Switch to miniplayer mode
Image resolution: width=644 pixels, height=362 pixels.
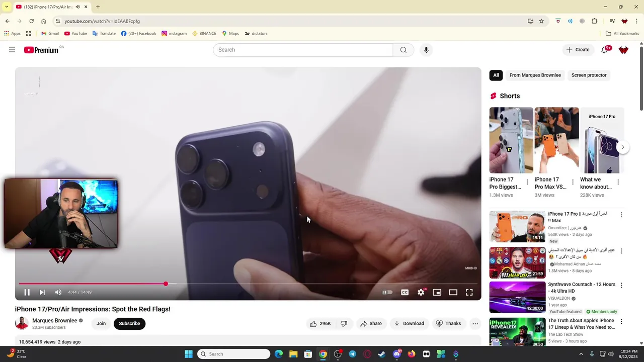click(437, 292)
